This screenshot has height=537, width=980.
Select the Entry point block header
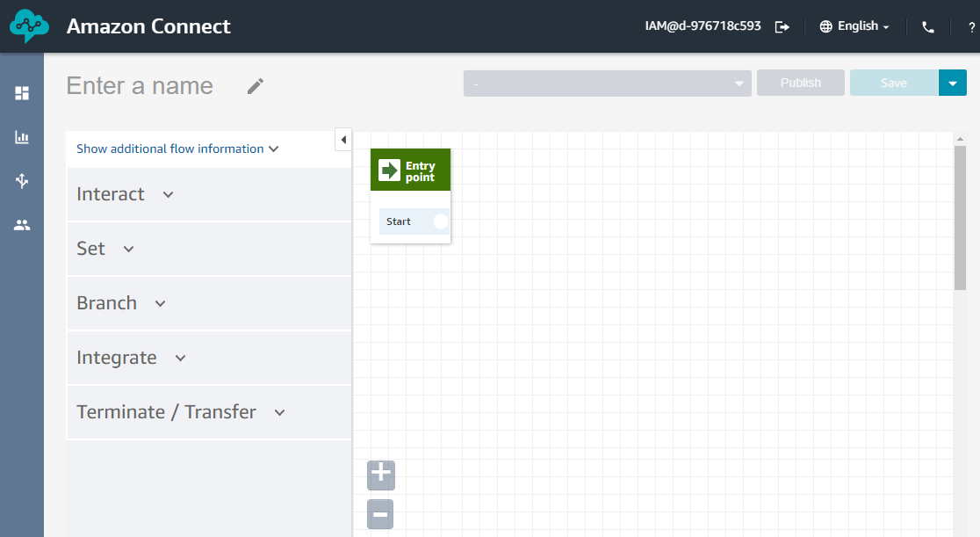(411, 170)
